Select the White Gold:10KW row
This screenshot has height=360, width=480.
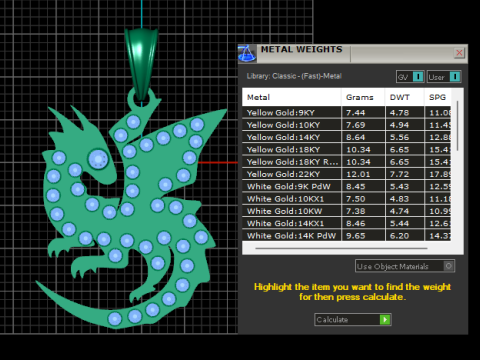347,211
